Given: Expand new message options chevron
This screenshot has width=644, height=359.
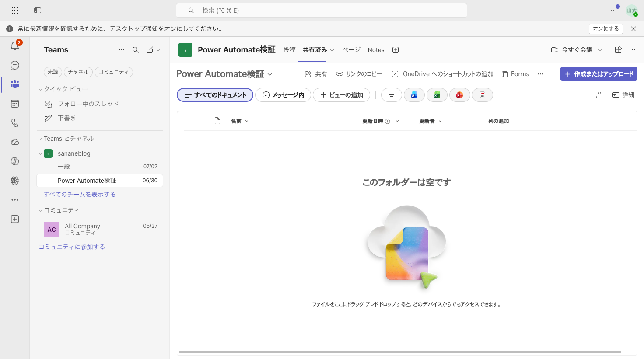Looking at the screenshot, I should pos(158,50).
